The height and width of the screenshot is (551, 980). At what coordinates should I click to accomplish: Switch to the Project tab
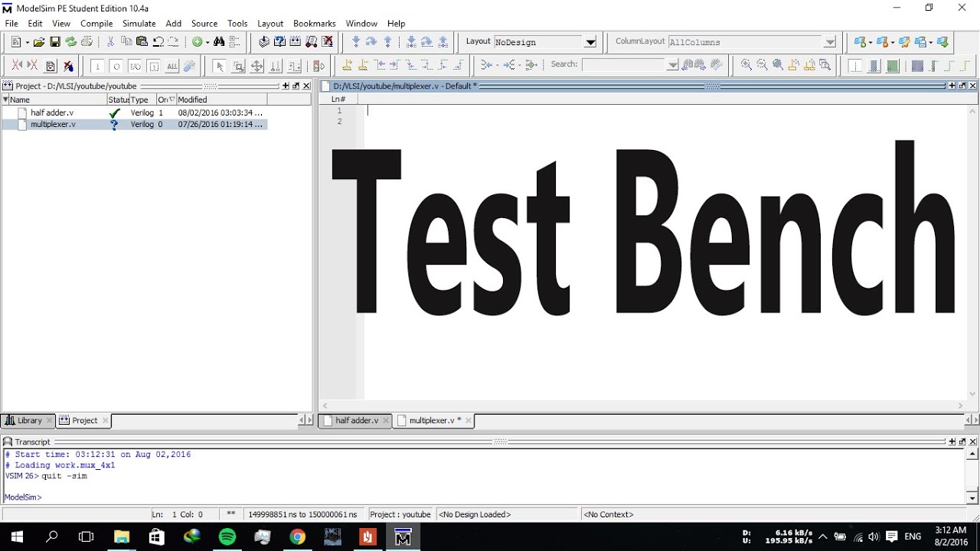(84, 420)
